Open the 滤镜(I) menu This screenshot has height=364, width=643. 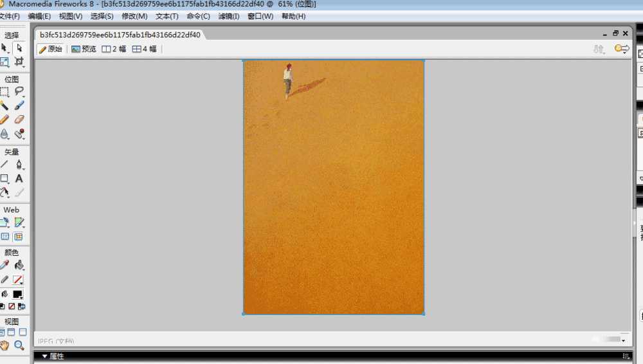pyautogui.click(x=228, y=16)
